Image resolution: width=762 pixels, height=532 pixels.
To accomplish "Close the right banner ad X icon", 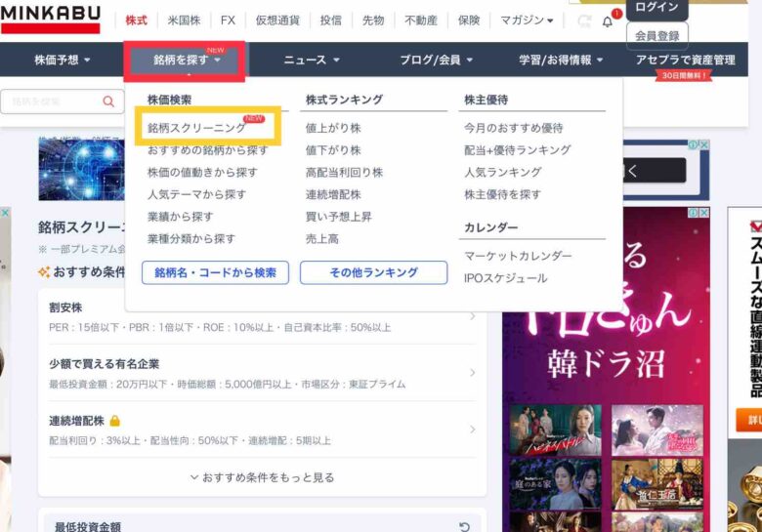I will pyautogui.click(x=703, y=144).
